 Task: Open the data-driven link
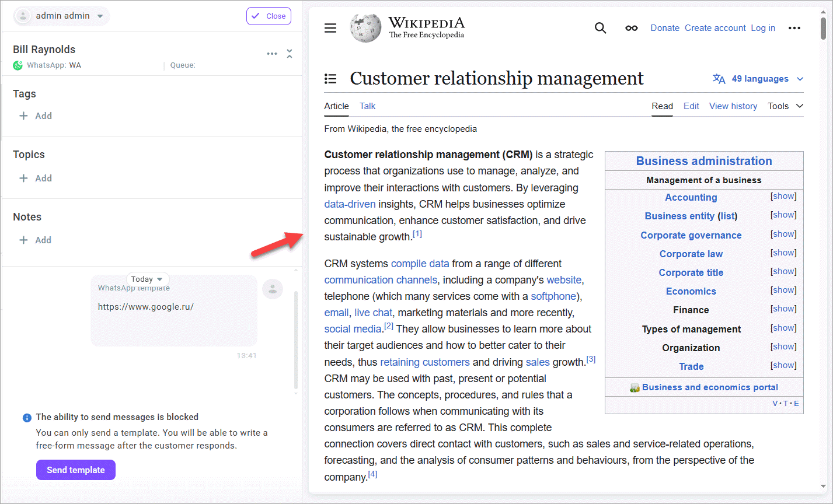coord(350,204)
